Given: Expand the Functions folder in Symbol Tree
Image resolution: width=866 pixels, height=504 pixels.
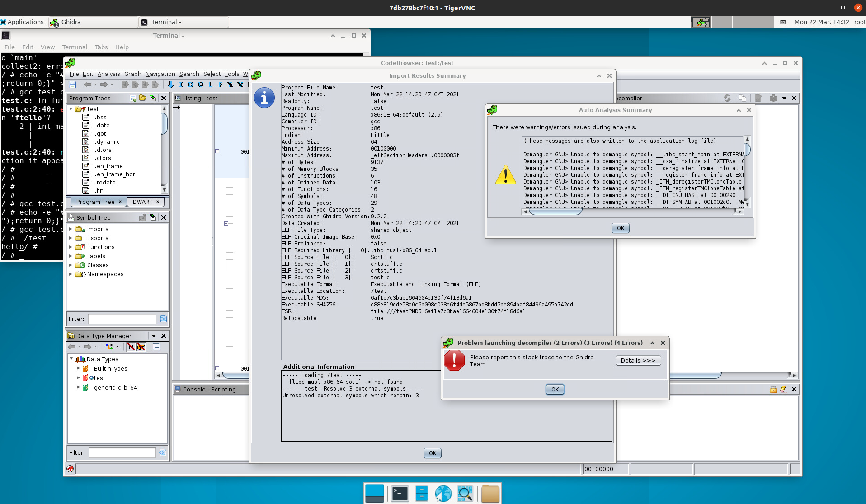Looking at the screenshot, I should click(71, 247).
